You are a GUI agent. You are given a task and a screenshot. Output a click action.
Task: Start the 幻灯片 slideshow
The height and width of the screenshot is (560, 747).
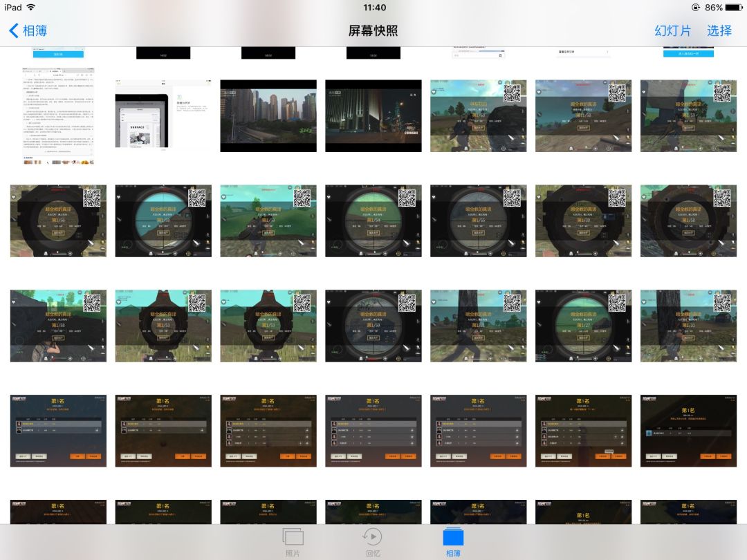tap(672, 31)
